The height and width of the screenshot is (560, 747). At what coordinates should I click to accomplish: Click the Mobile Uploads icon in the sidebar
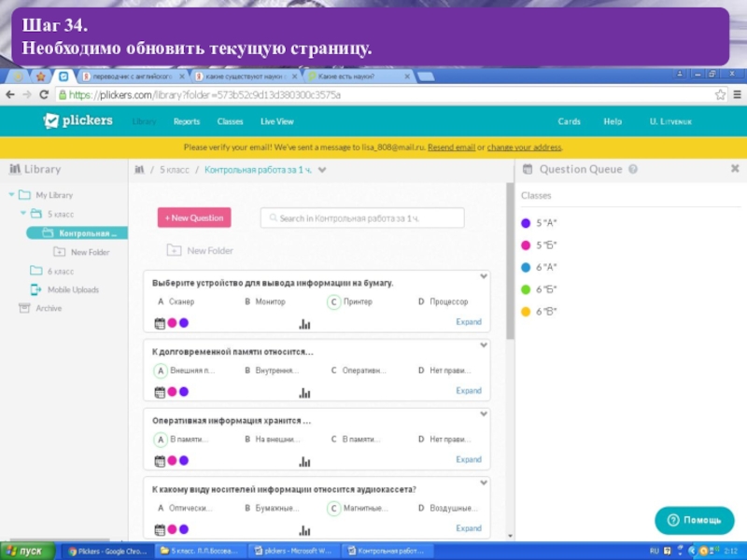35,289
